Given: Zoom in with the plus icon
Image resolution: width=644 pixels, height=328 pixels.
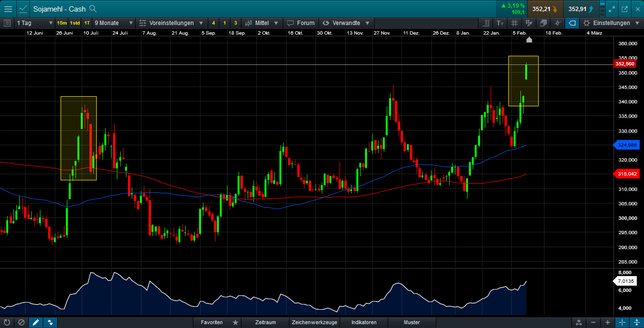Looking at the screenshot, I should coord(607,322).
